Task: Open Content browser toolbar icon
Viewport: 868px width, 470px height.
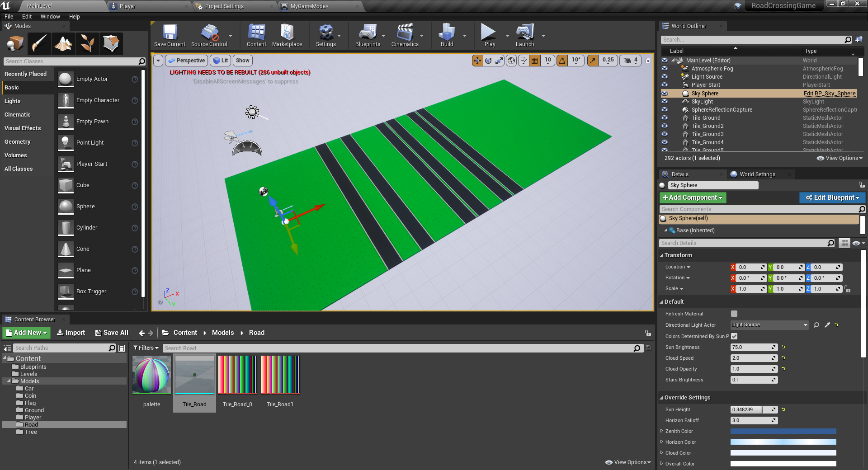Action: 256,35
